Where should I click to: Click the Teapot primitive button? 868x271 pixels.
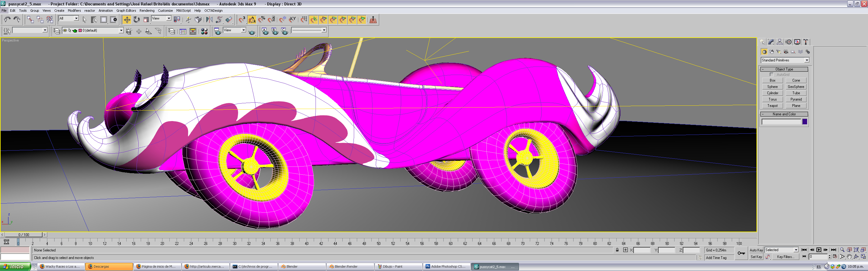772,106
